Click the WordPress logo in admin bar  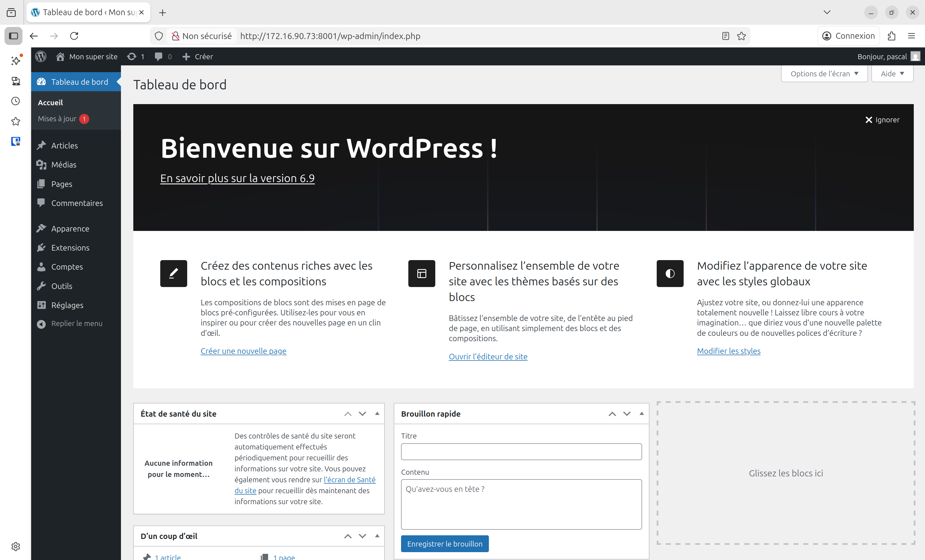40,56
